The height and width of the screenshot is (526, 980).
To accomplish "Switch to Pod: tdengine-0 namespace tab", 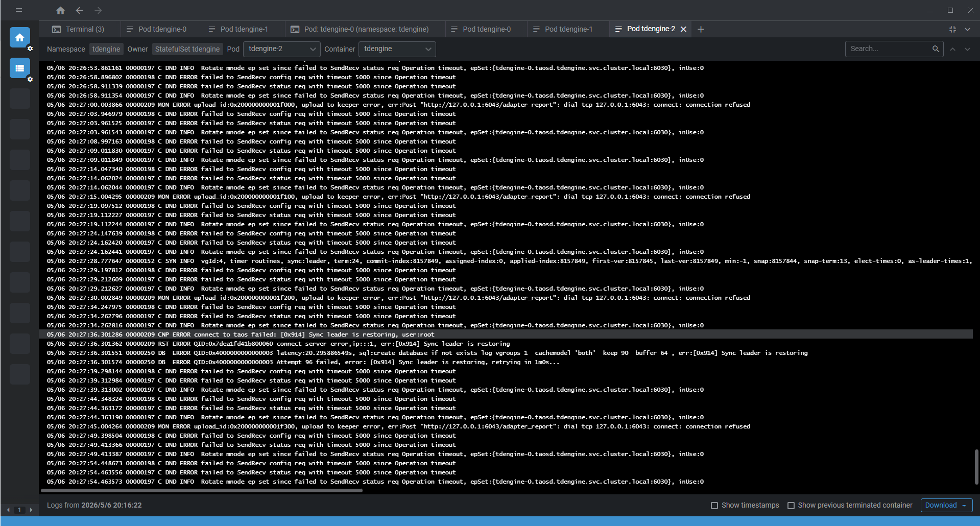I will click(x=361, y=29).
